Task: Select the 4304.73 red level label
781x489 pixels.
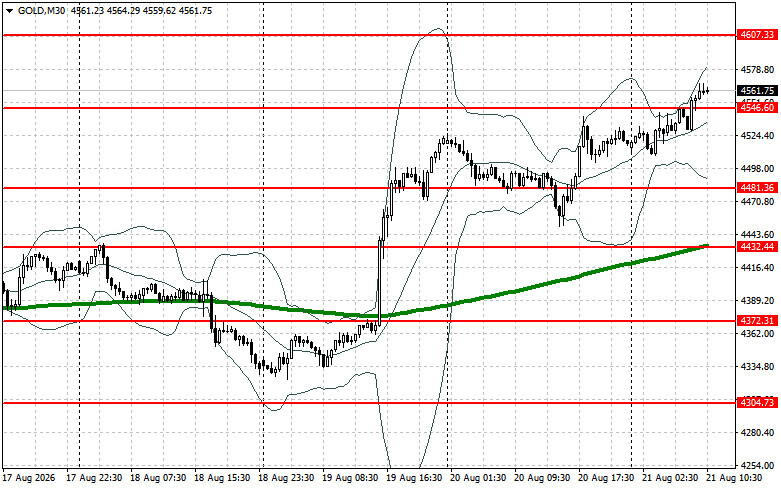Action: pos(757,402)
